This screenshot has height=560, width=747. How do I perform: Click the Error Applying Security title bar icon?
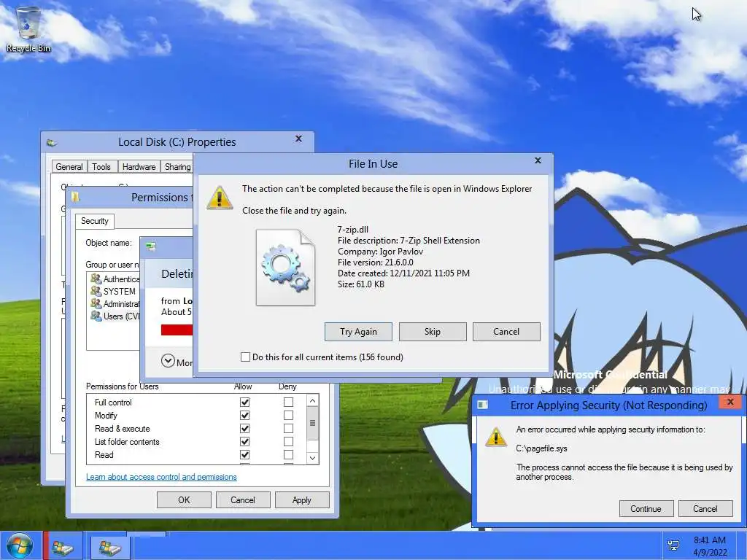(x=483, y=405)
